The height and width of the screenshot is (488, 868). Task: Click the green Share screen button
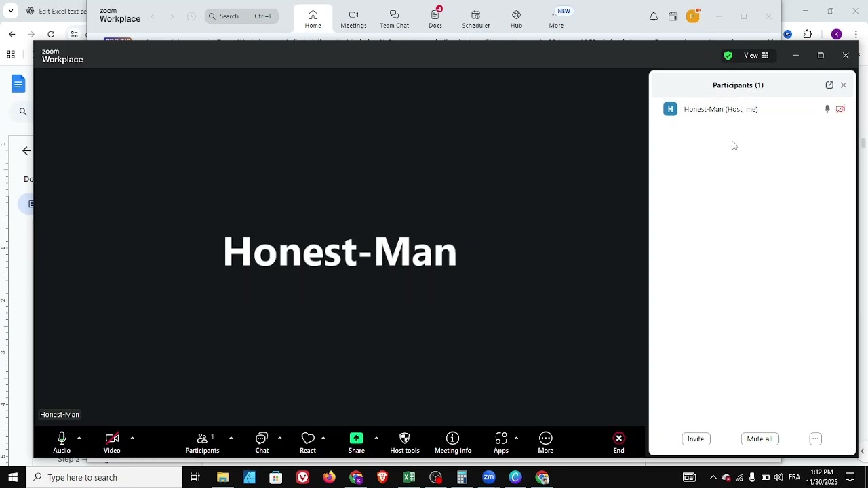tap(356, 443)
